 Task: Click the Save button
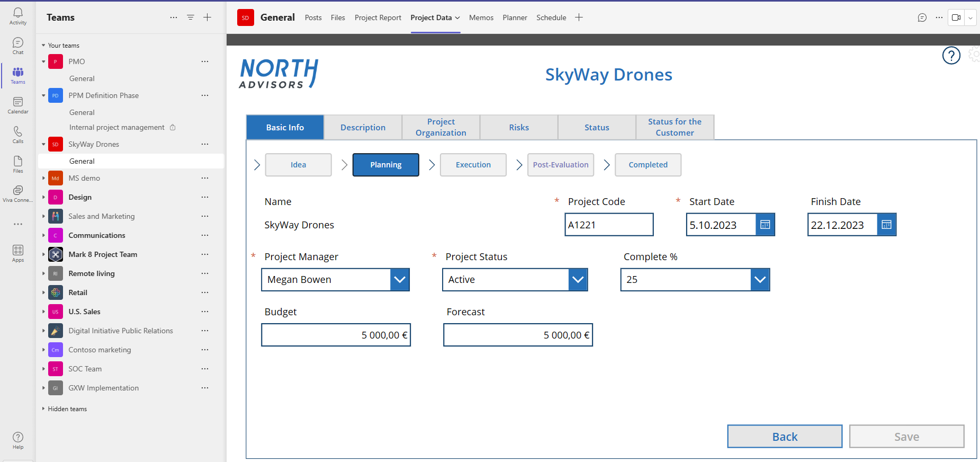(x=907, y=436)
